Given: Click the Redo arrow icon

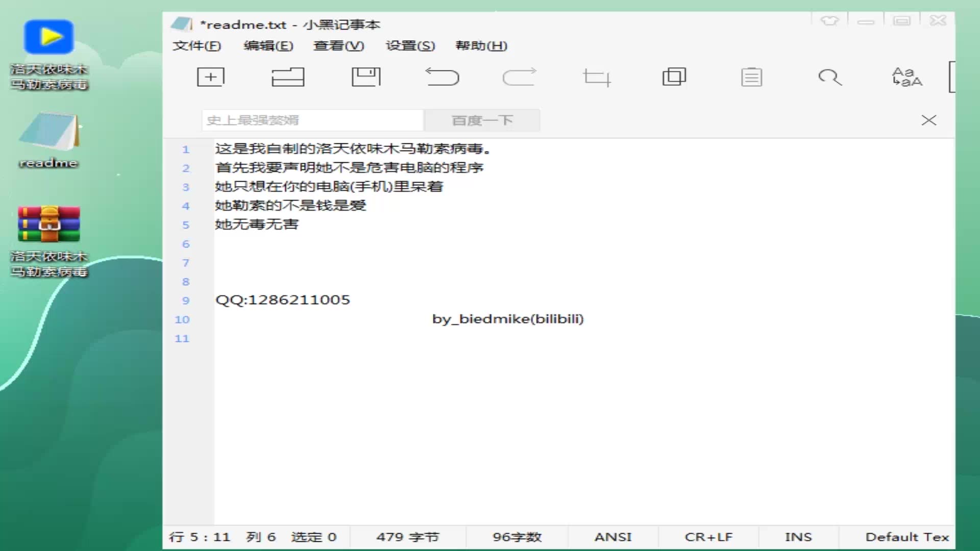Looking at the screenshot, I should (519, 77).
